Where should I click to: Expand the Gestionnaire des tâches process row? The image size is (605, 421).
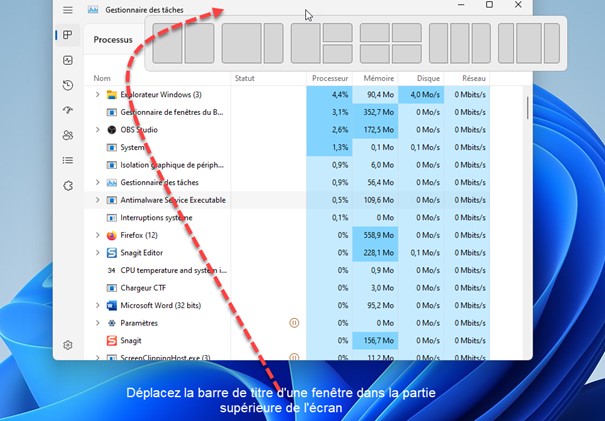98,183
